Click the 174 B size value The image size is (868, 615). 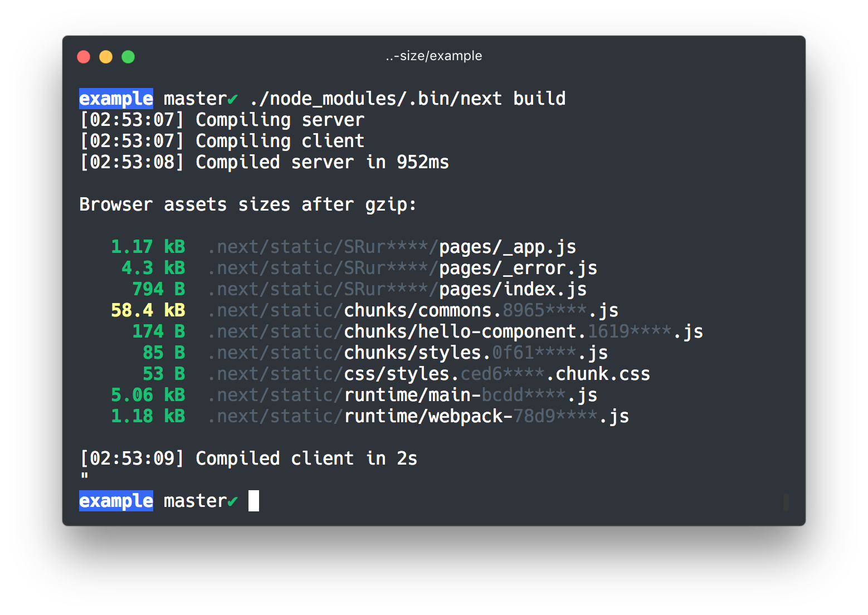(159, 331)
